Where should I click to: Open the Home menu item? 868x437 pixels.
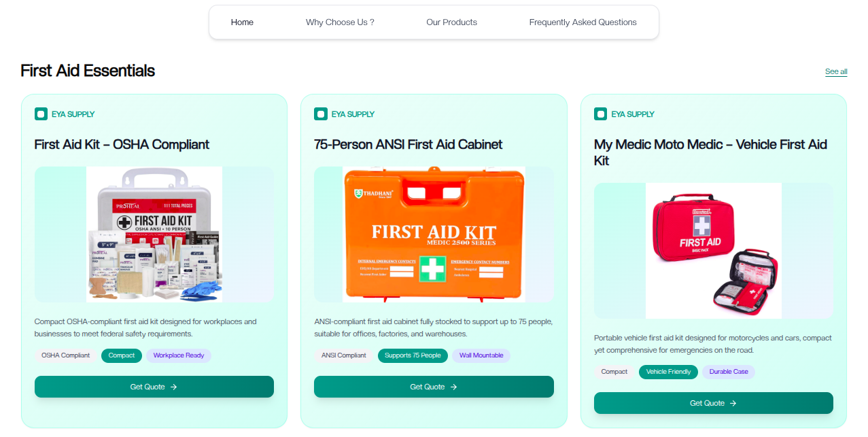click(242, 22)
